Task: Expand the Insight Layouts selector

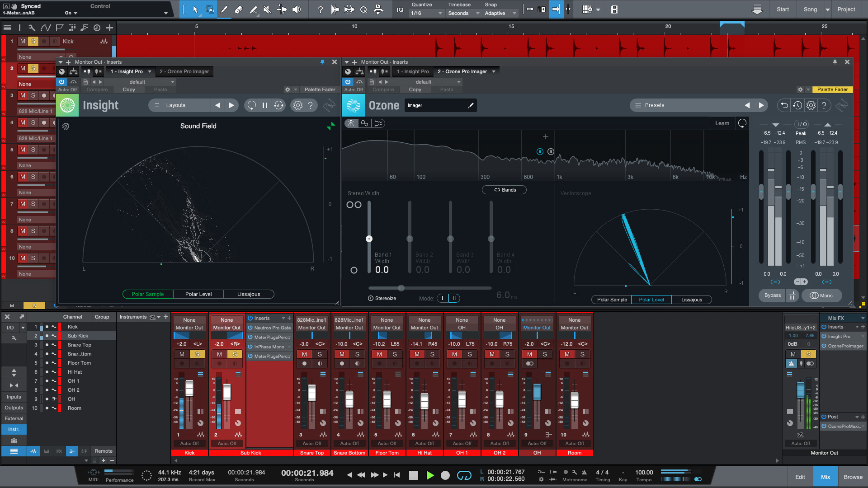Action: pyautogui.click(x=179, y=105)
